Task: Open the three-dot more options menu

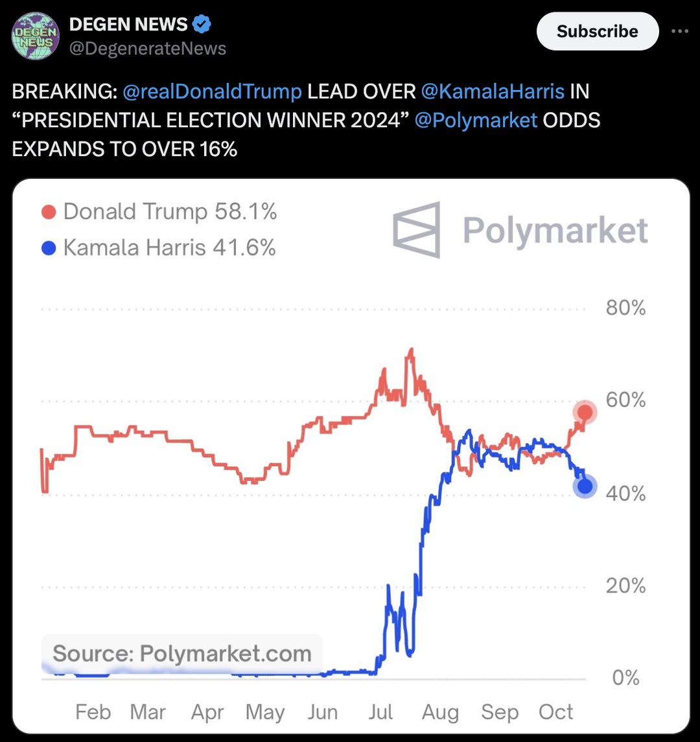Action: 680,31
